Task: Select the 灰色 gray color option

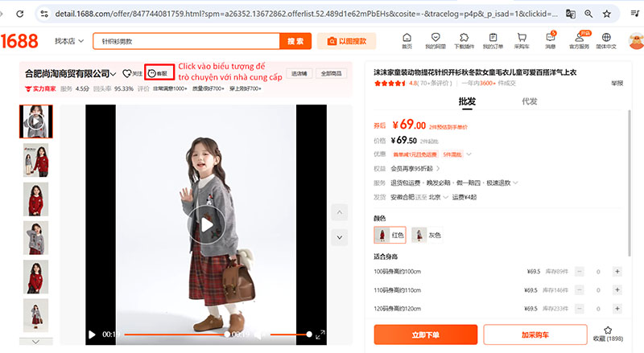Action: pos(427,235)
